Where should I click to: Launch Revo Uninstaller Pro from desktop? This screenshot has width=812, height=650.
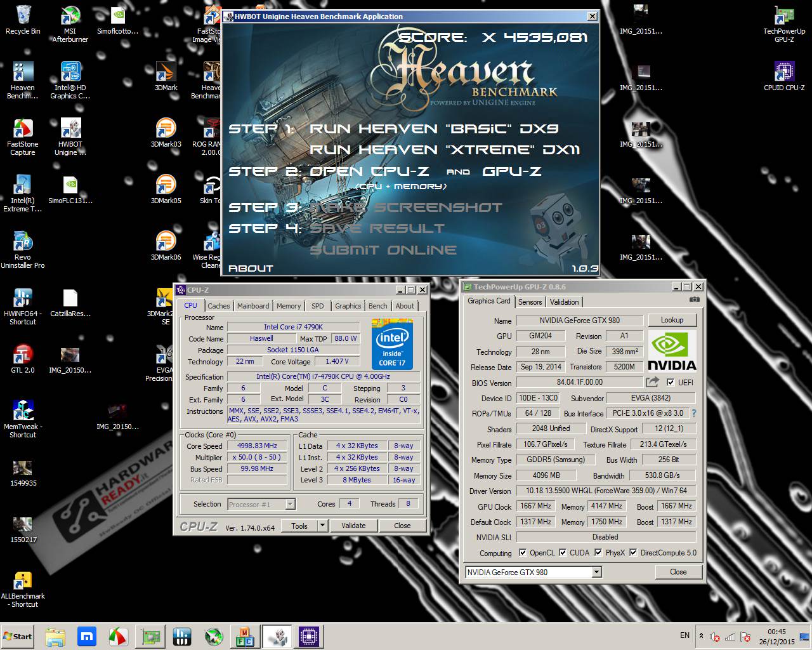click(x=23, y=249)
